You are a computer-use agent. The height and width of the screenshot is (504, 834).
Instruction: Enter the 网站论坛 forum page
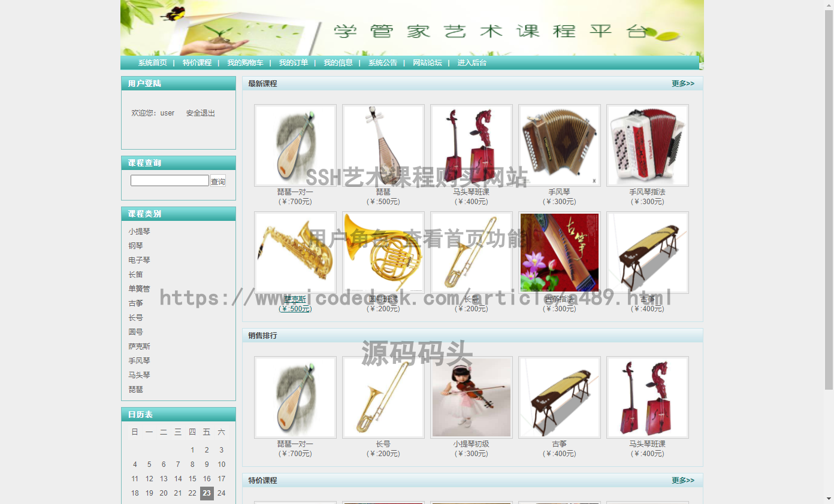pyautogui.click(x=427, y=63)
